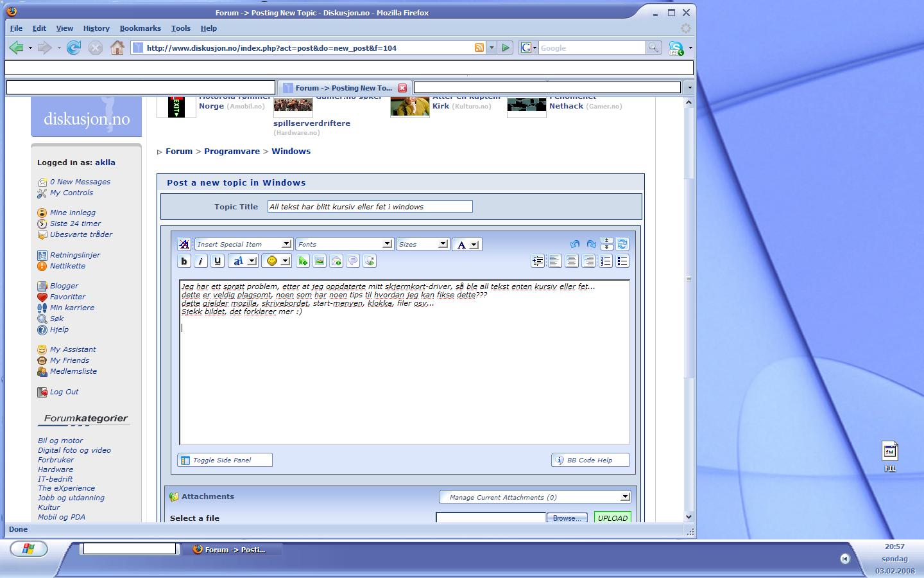Click the redo arrow in editor toolbar
Viewport: 924px width, 578px height.
pos(591,244)
